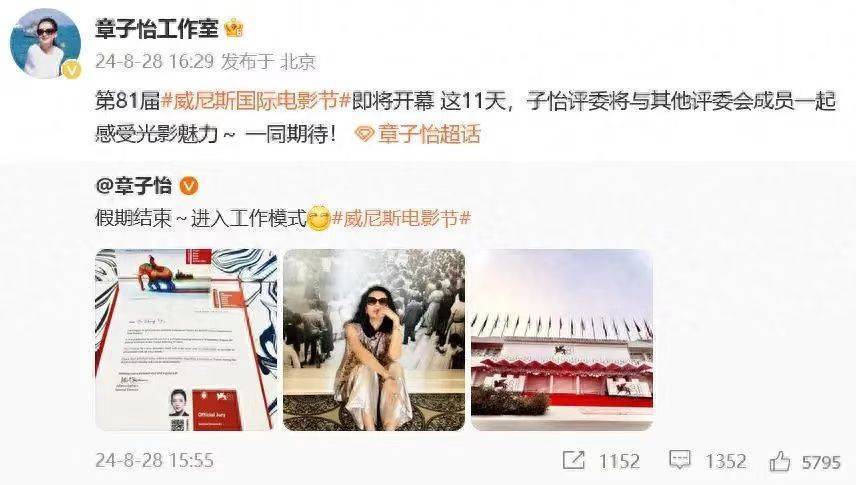This screenshot has width=856, height=485.
Task: Open the 章子怡工作室 username link
Action: [157, 28]
